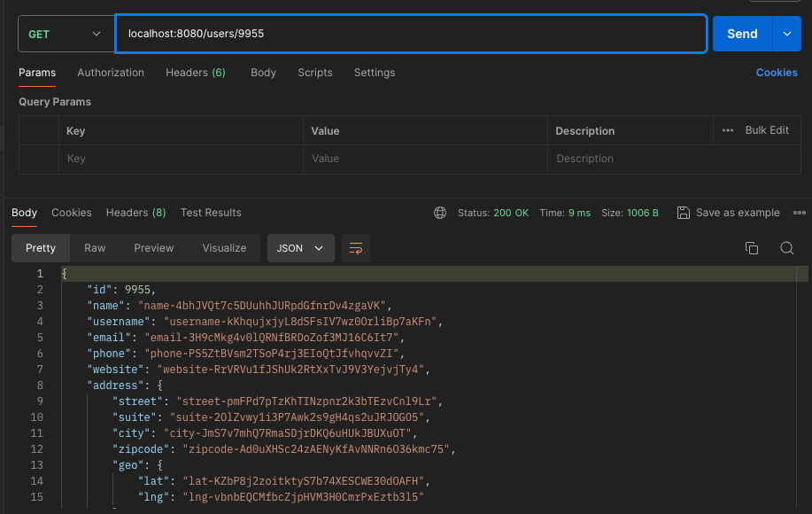This screenshot has width=812, height=514.
Task: Click the "zipcode" JSON line
Action: (283, 449)
